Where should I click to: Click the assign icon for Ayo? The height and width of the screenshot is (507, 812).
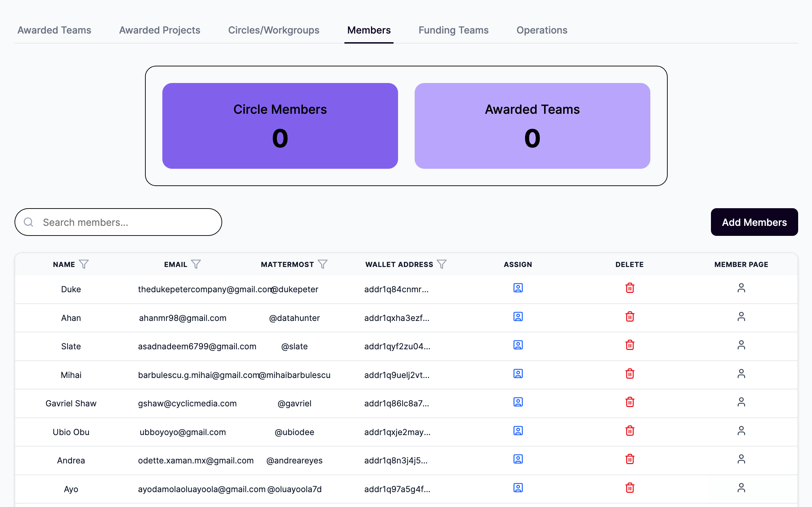[x=518, y=488]
